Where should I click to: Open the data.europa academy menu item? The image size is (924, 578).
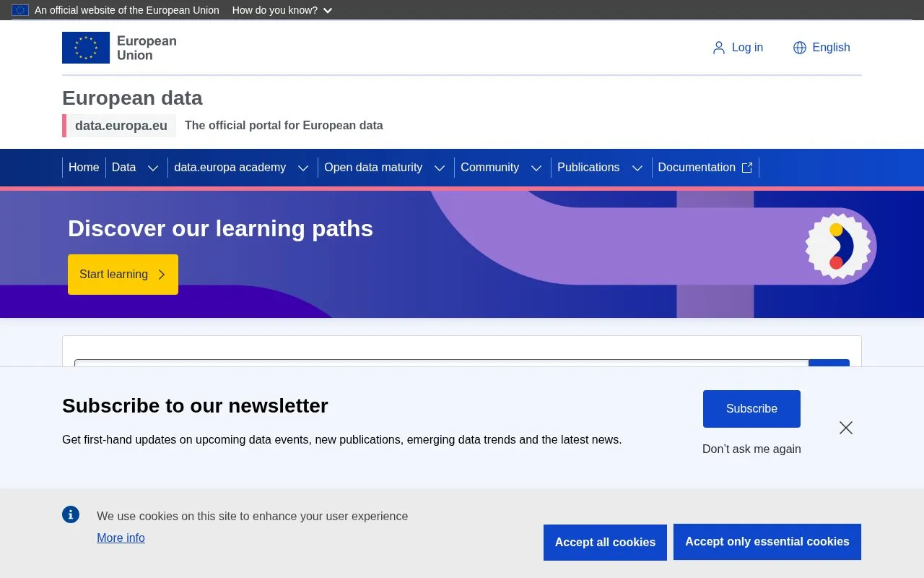[x=230, y=168]
